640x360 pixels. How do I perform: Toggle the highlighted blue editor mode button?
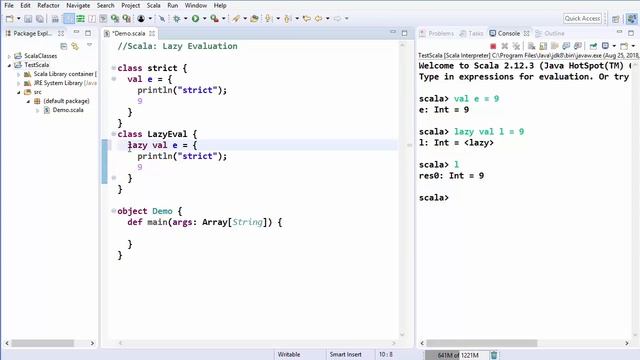point(69,19)
